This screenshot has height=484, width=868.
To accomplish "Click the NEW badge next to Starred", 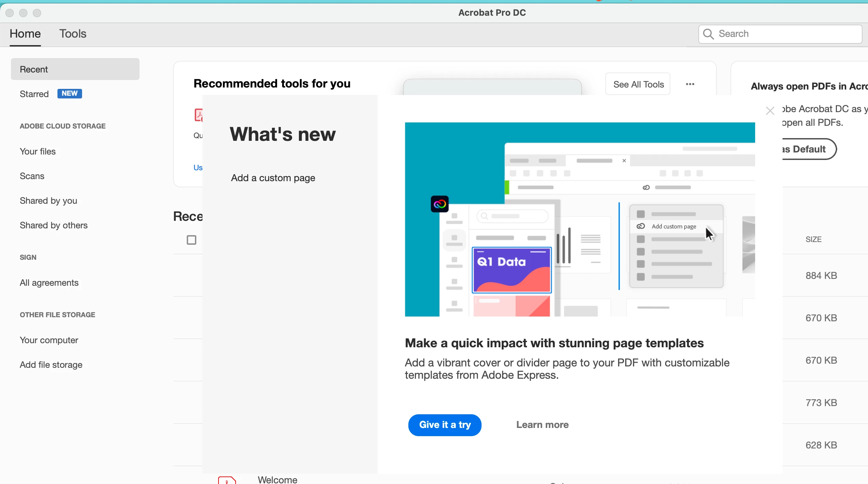I will tap(69, 93).
